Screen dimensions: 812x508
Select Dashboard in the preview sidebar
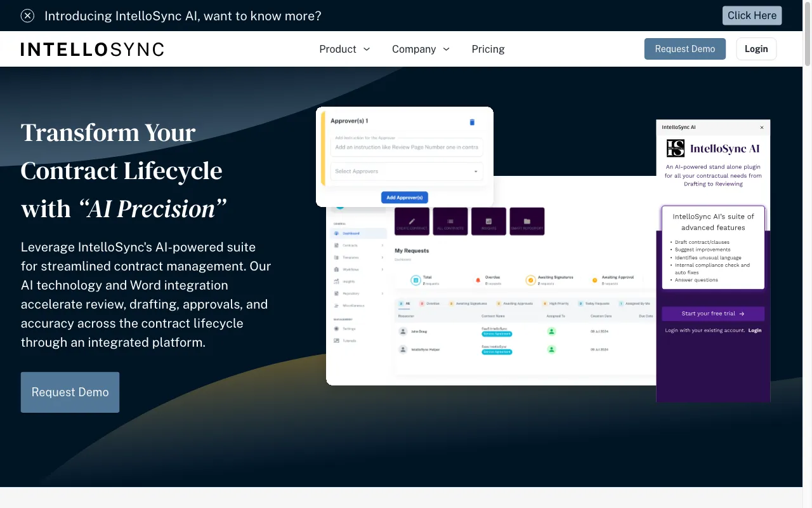tap(359, 233)
